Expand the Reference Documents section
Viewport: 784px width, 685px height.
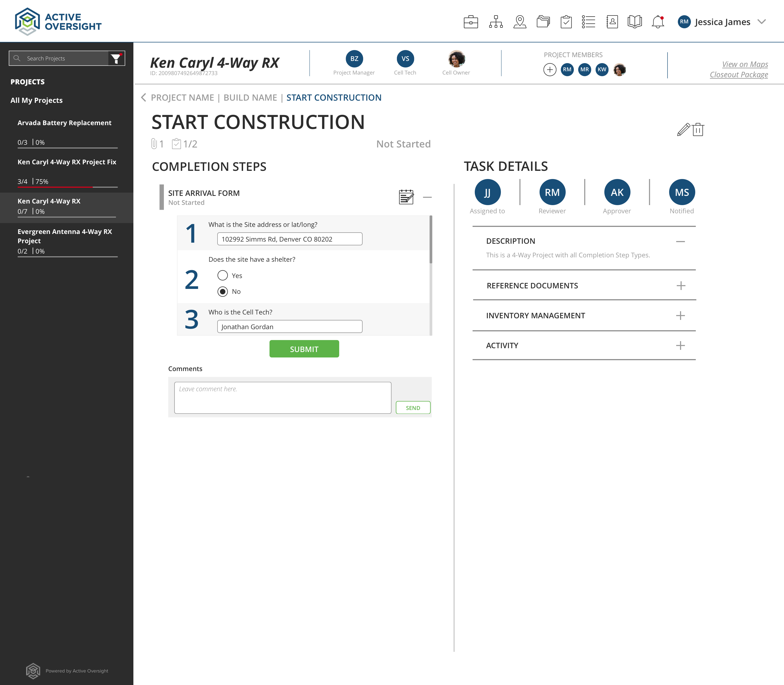(x=680, y=285)
